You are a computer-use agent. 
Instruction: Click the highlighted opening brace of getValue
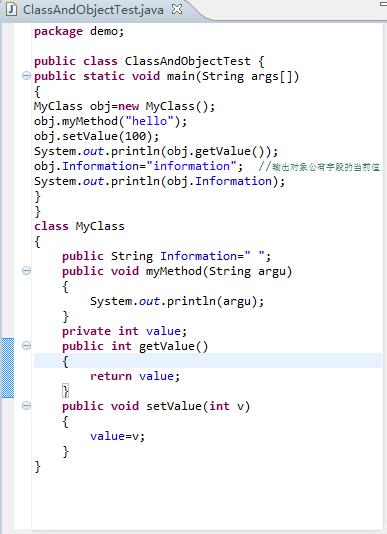65,361
